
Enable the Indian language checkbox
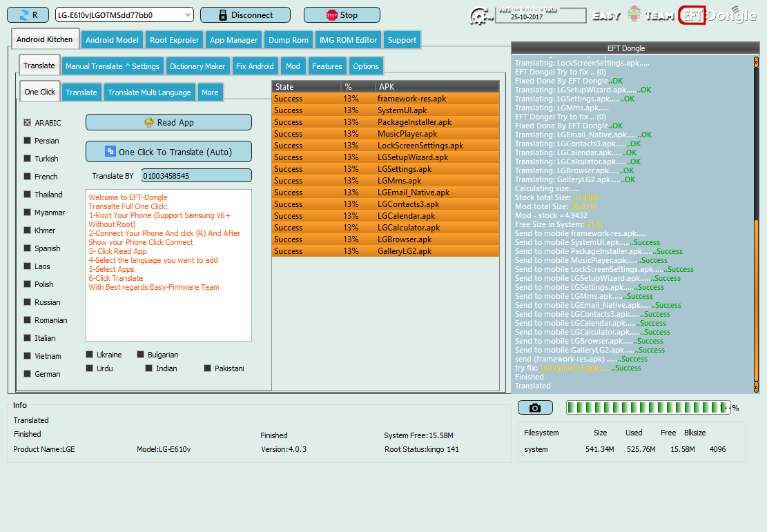coord(148,368)
